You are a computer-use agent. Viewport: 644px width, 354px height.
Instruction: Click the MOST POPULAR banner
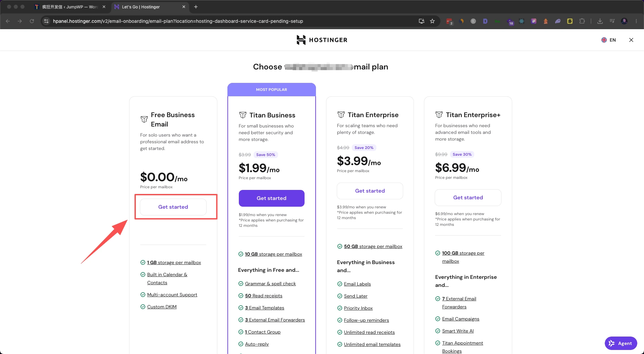pyautogui.click(x=272, y=90)
